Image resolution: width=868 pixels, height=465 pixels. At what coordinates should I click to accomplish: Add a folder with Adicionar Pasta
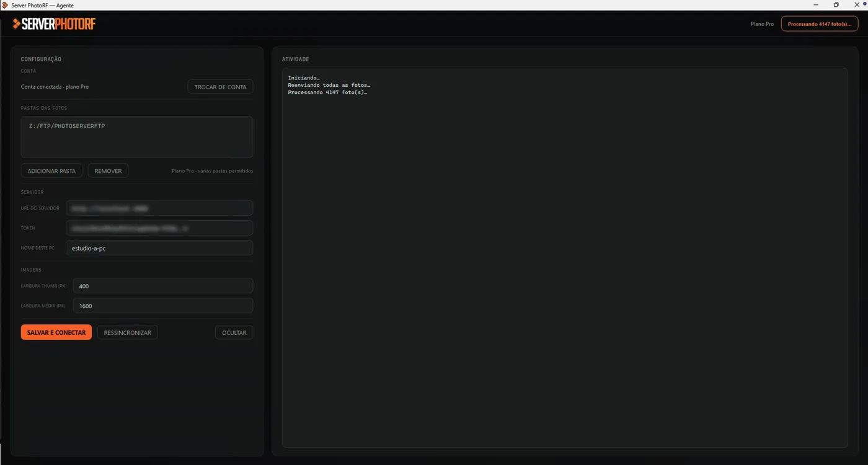51,170
